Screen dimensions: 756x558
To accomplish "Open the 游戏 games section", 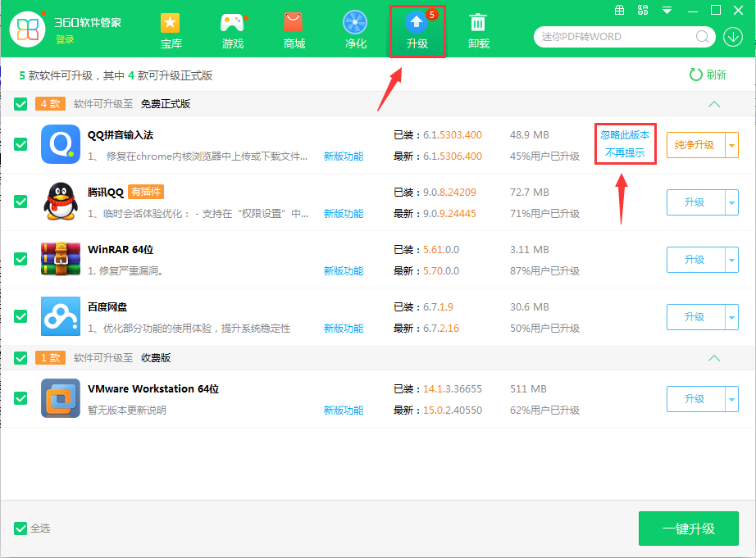I will [233, 31].
